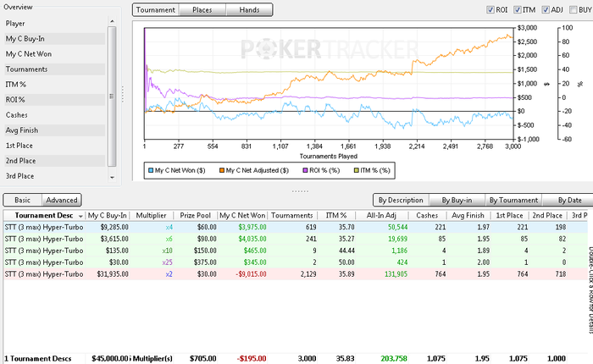Enable the BUY checkbox
The image size is (593, 364).
pos(574,10)
